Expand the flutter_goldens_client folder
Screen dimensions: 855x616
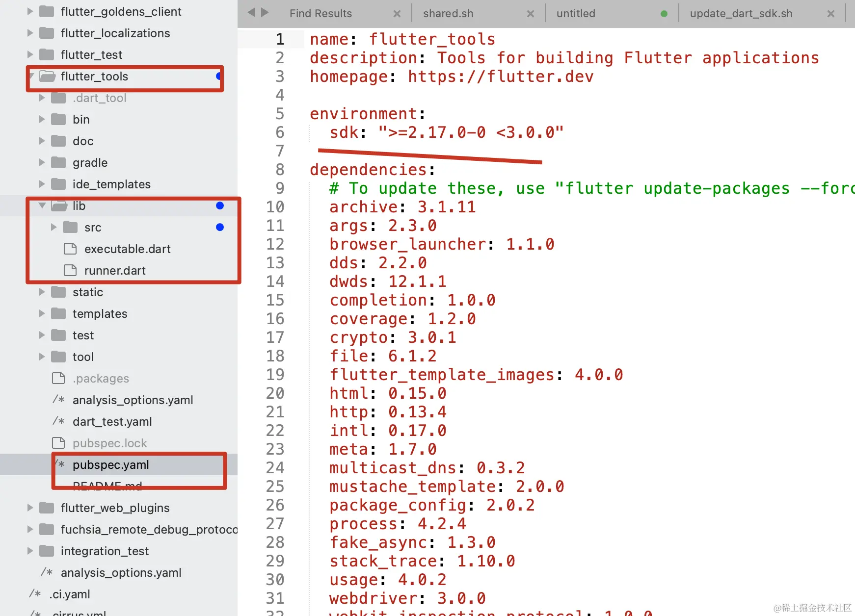point(30,11)
